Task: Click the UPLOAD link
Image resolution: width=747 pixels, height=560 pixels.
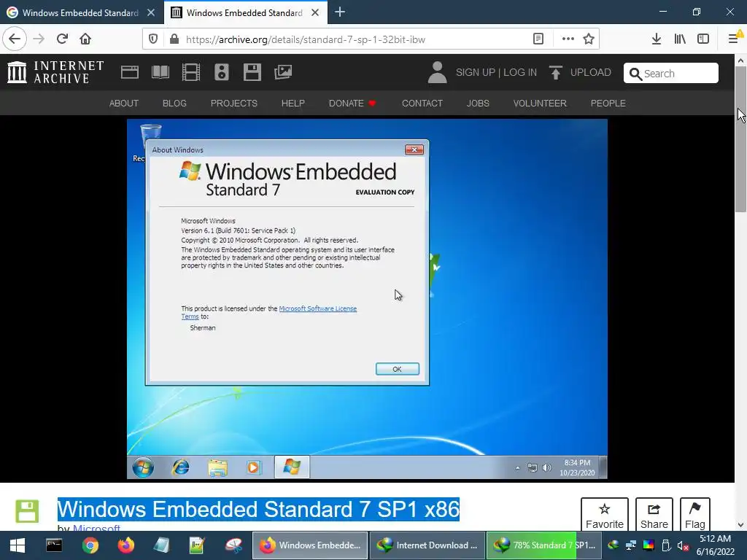Action: pos(590,72)
